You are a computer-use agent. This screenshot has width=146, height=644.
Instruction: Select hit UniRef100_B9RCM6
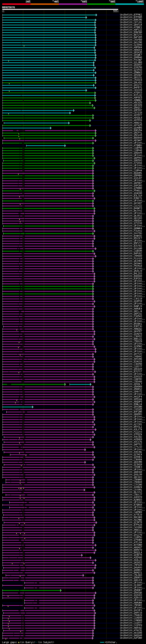[131, 20]
